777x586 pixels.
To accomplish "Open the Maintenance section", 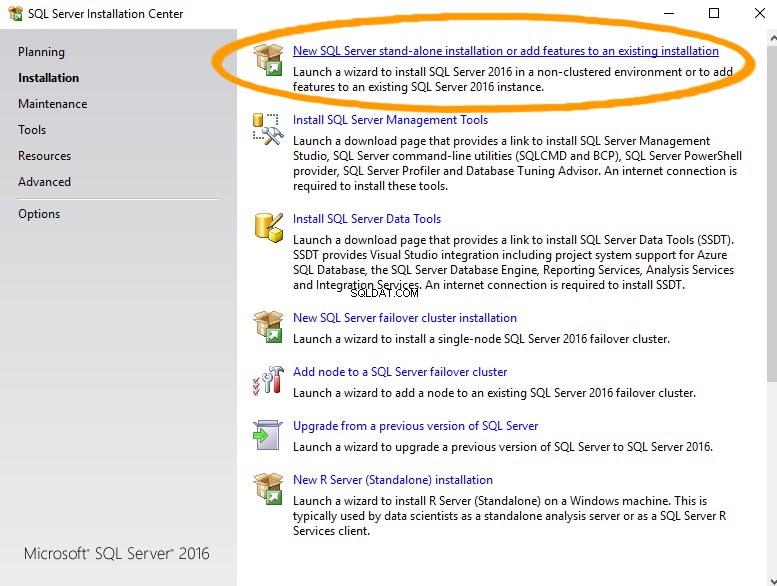I will pos(53,104).
